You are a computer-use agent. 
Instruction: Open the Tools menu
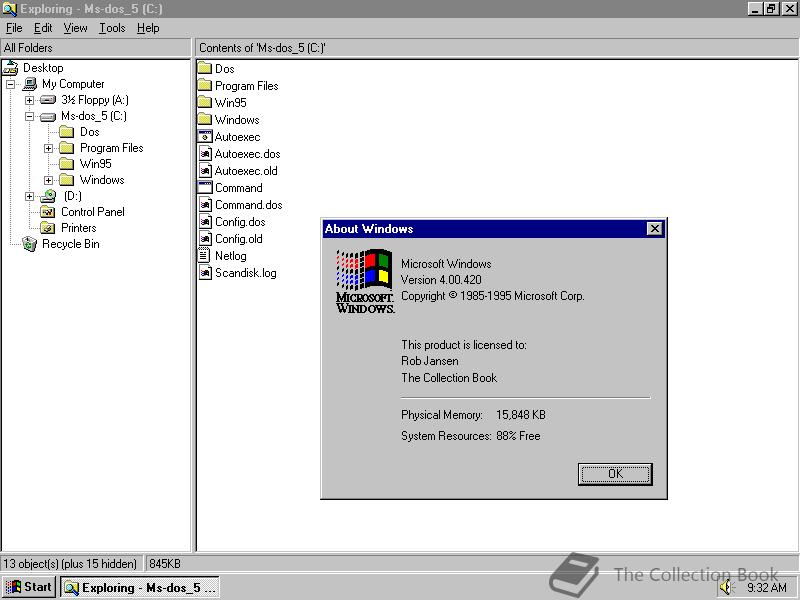[112, 28]
